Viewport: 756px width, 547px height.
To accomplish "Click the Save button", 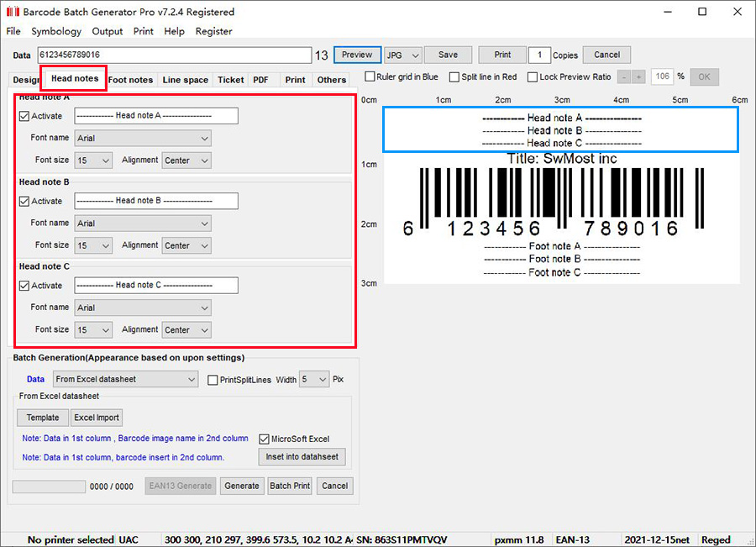I will (x=448, y=55).
